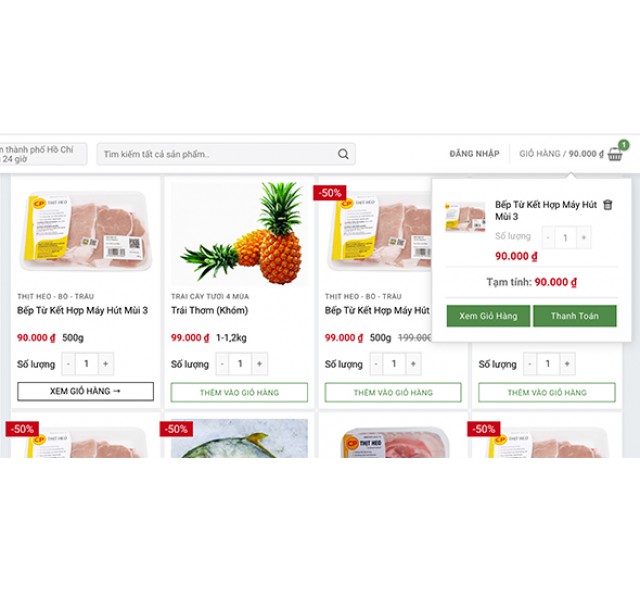Screen dimensions: 640x590
Task: Click the Thanh Toán checkout button
Action: pos(575,316)
